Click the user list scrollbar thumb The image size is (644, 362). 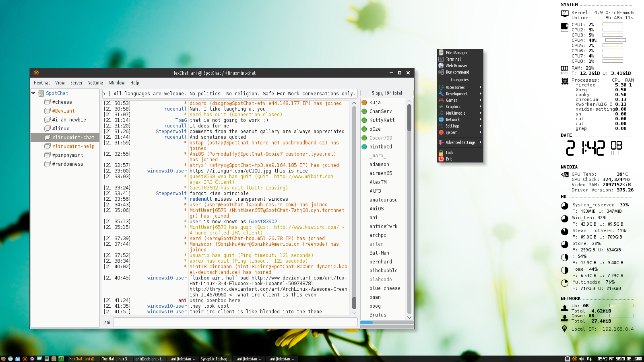409,117
